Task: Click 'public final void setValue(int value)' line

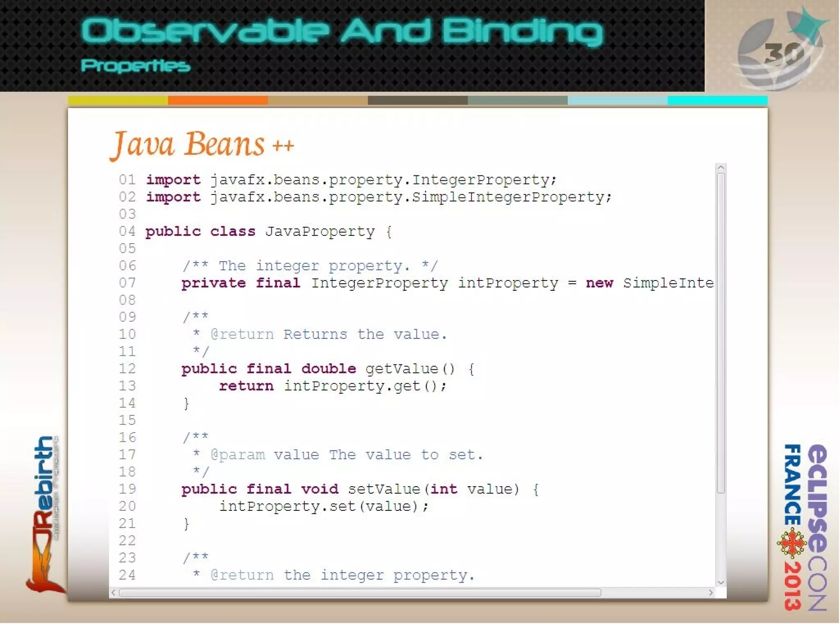Action: pyautogui.click(x=360, y=490)
